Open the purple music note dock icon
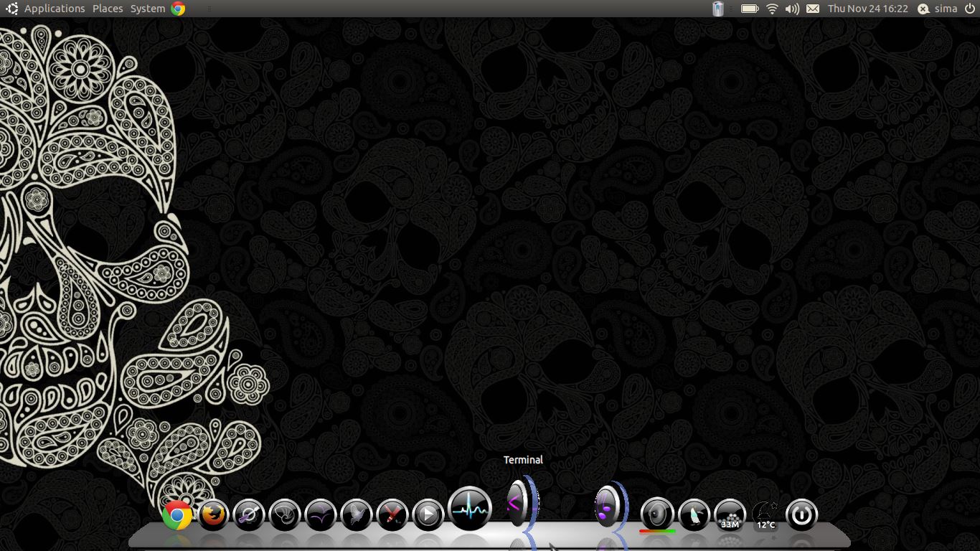Image resolution: width=980 pixels, height=551 pixels. point(611,505)
